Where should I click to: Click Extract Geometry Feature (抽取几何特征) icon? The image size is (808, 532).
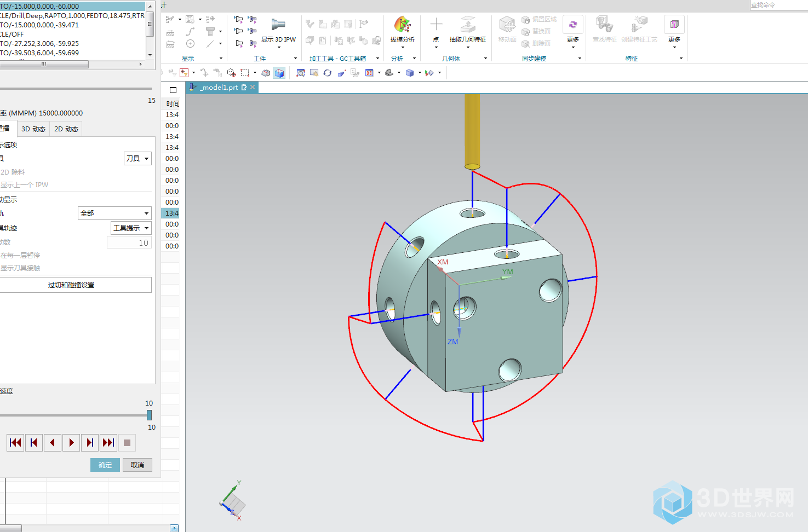(468, 25)
